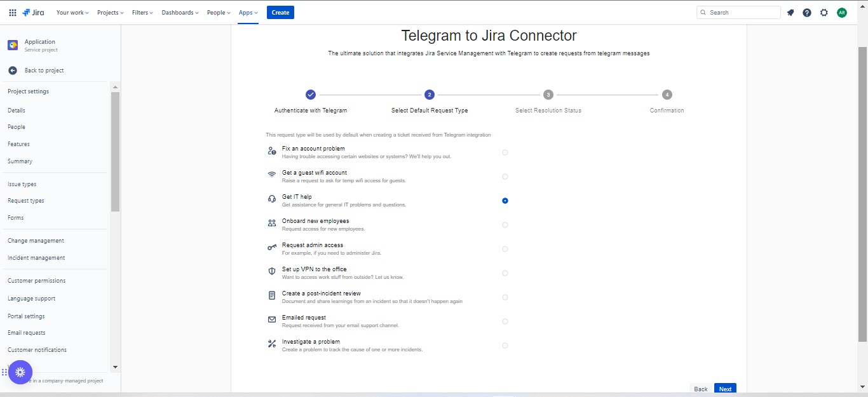The image size is (868, 397).
Task: Click the Next button
Action: [x=725, y=389]
